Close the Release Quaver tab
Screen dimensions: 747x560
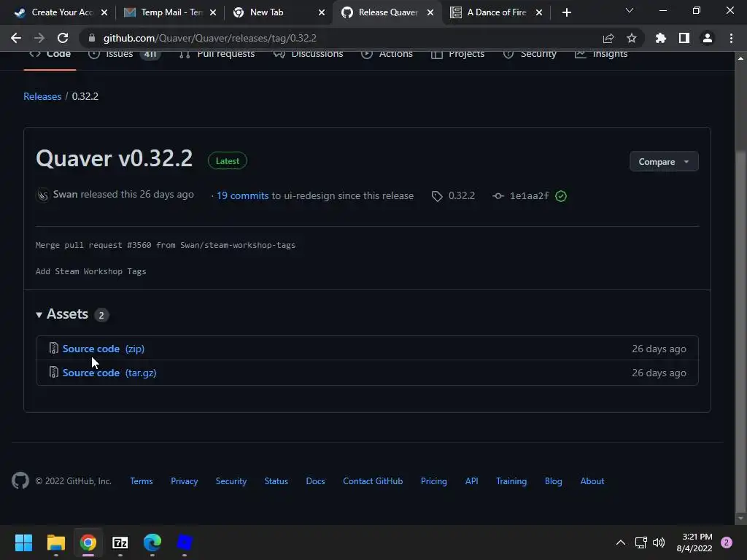coord(430,12)
